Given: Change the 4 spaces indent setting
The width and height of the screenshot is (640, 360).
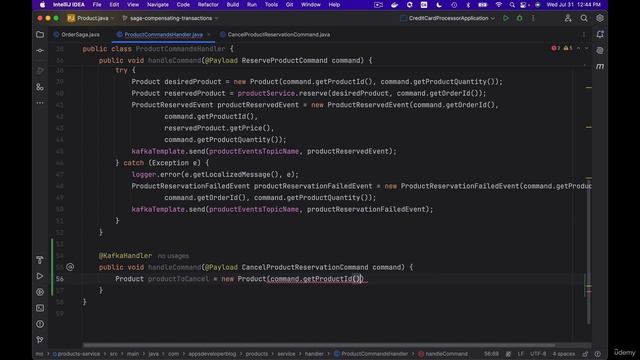Looking at the screenshot, I should (x=564, y=354).
